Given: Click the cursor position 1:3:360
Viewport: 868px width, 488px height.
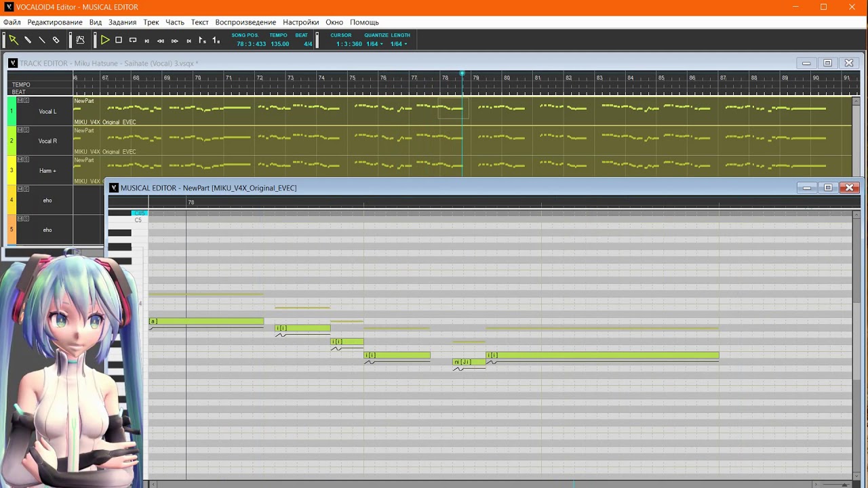Looking at the screenshot, I should pos(349,44).
